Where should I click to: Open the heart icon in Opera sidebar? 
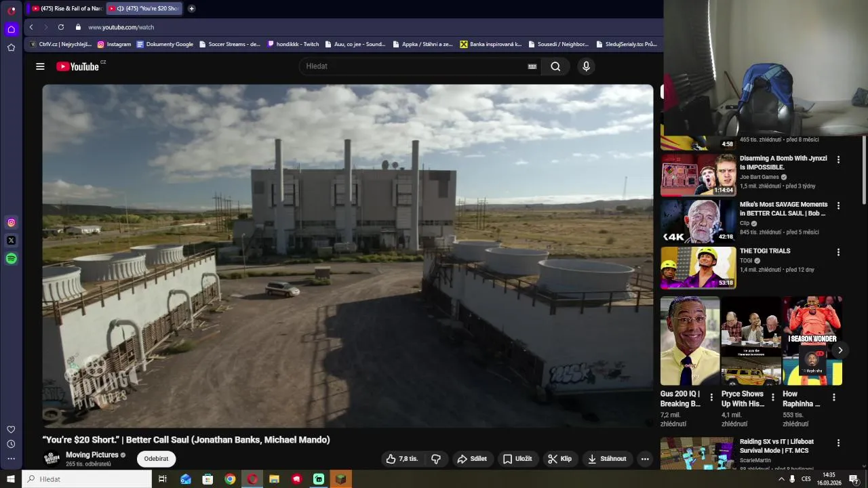(x=11, y=430)
